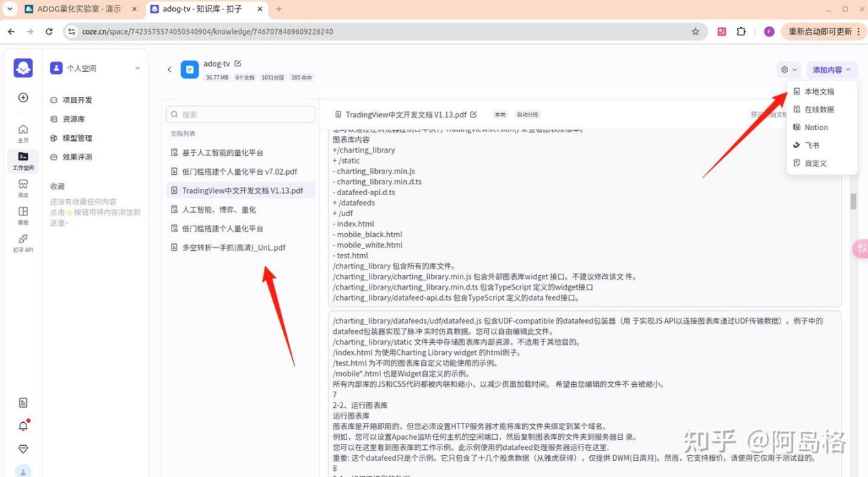The width and height of the screenshot is (868, 477).
Task: Select document 基于人工智能的量化平台
Action: coord(241,152)
